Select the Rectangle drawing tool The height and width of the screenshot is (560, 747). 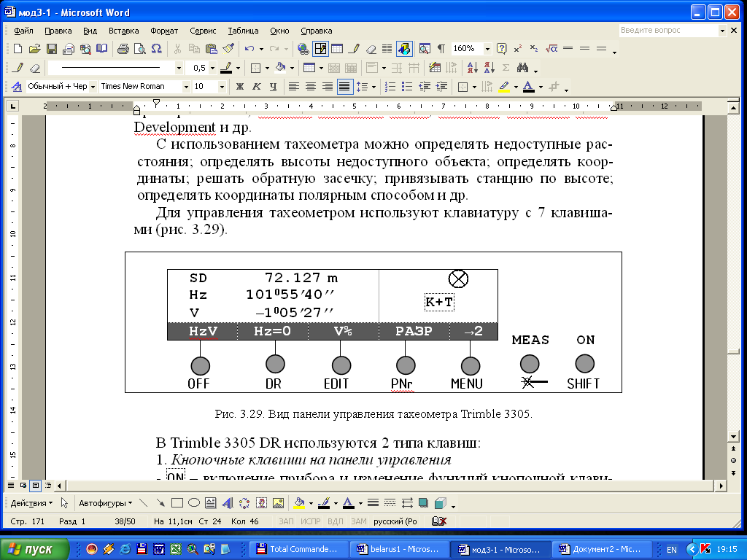(177, 503)
